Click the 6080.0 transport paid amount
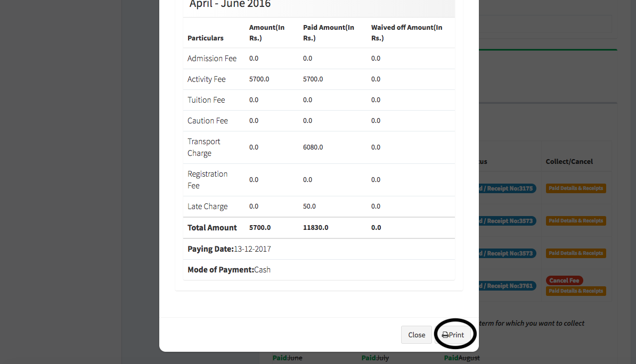This screenshot has height=364, width=636. pos(313,147)
